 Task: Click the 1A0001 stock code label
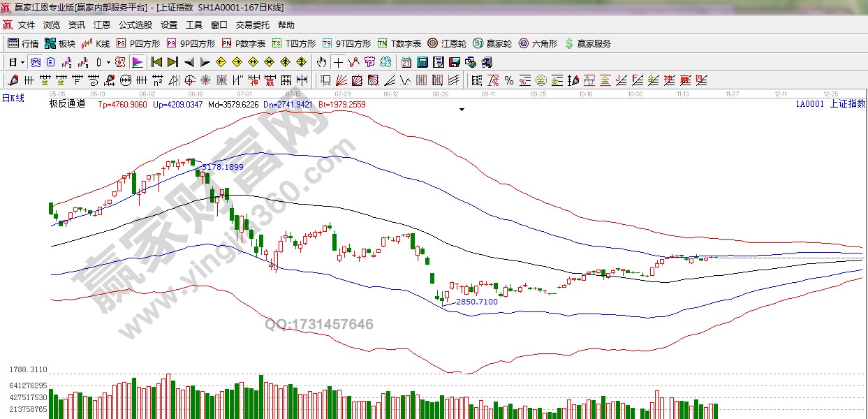[x=809, y=104]
